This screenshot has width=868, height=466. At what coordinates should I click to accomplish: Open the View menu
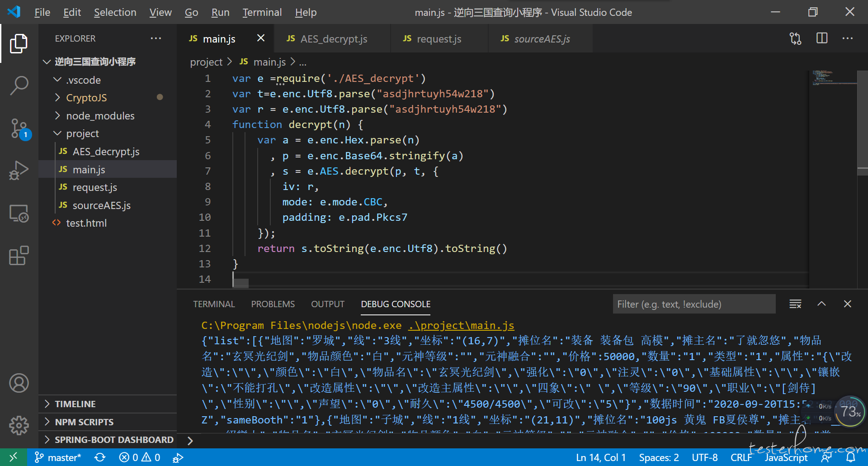coord(160,12)
